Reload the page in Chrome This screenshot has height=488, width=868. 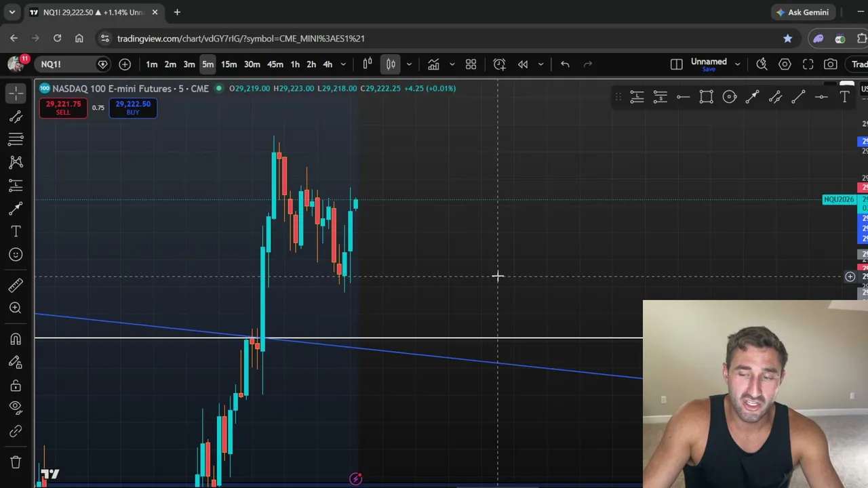[x=57, y=39]
